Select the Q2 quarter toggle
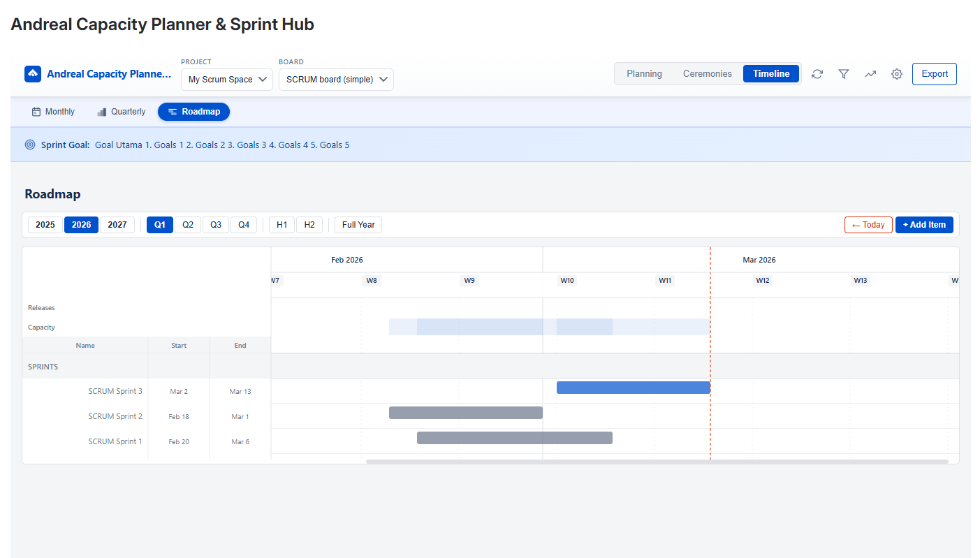 point(187,224)
